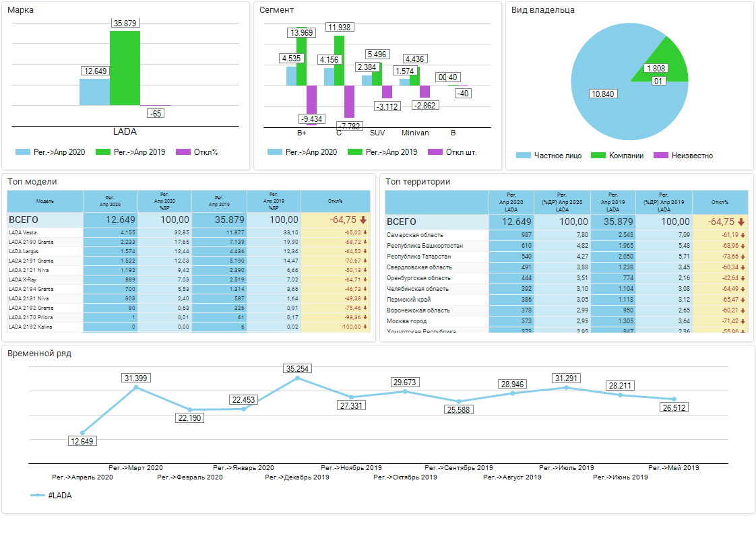This screenshot has width=756, height=534.
Task: Click the Модель column header
Action: point(45,201)
